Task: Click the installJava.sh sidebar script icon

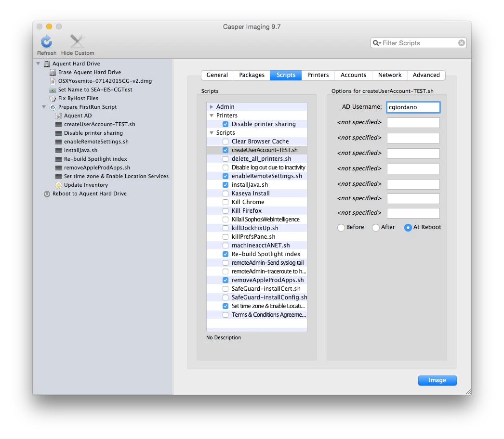Action: point(58,150)
